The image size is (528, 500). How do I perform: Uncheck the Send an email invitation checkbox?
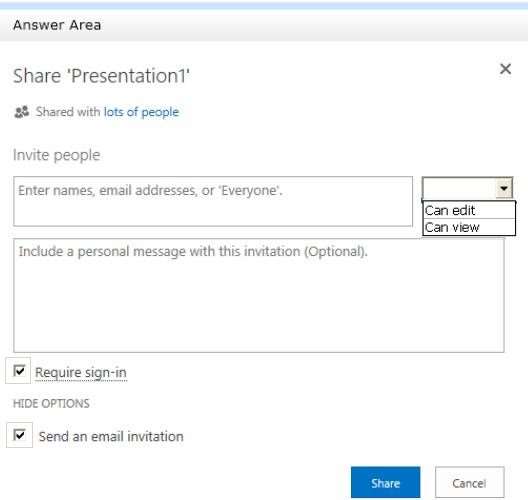[x=19, y=435]
